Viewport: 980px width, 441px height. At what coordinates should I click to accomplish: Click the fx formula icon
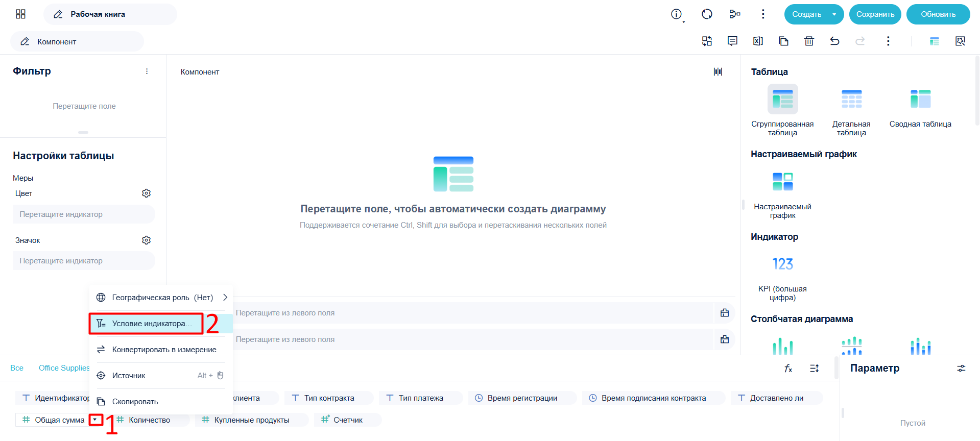pyautogui.click(x=788, y=368)
